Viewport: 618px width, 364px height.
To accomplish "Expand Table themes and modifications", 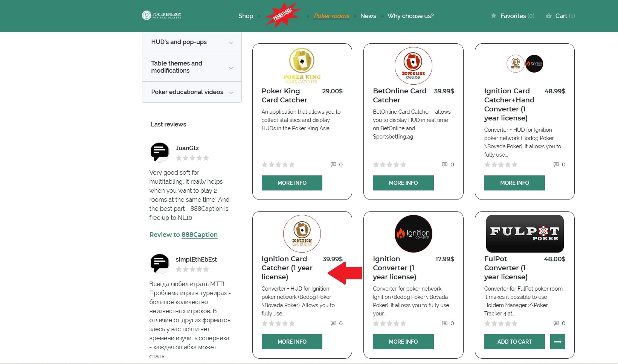I will pos(192,67).
